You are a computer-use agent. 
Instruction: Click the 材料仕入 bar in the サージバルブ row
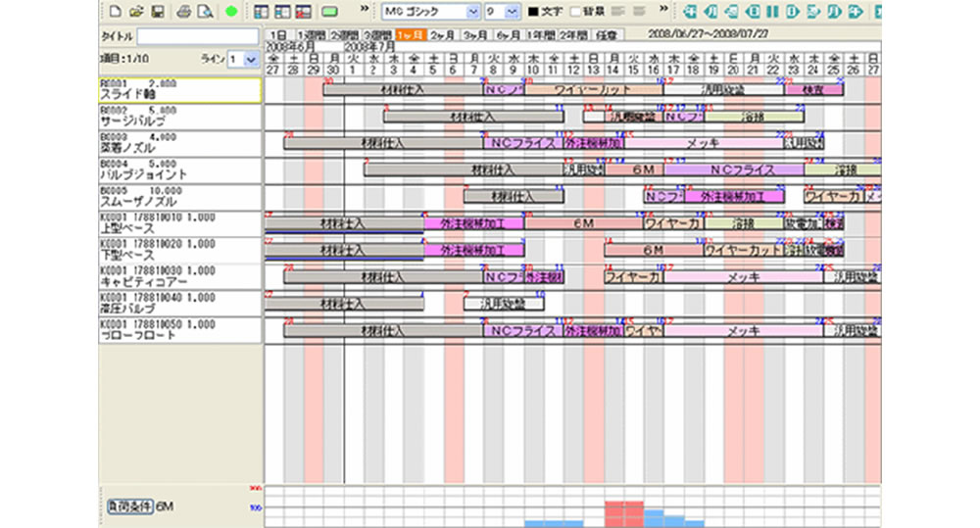(473, 117)
